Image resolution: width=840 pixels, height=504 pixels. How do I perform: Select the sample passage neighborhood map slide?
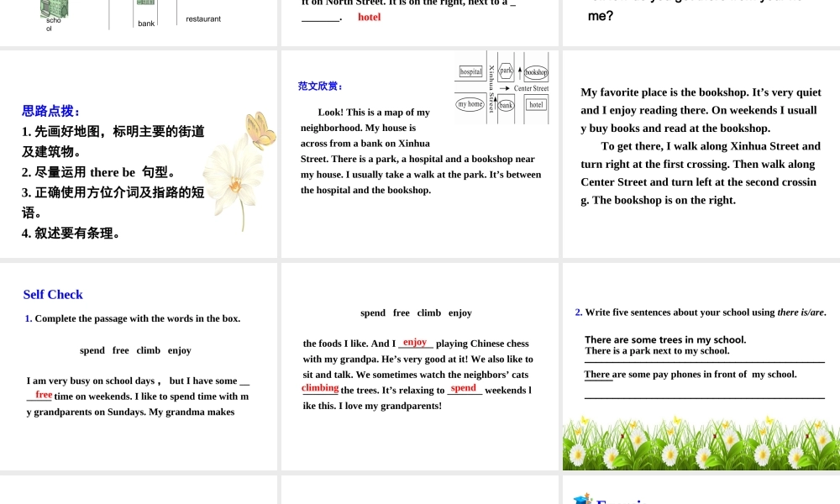(419, 155)
